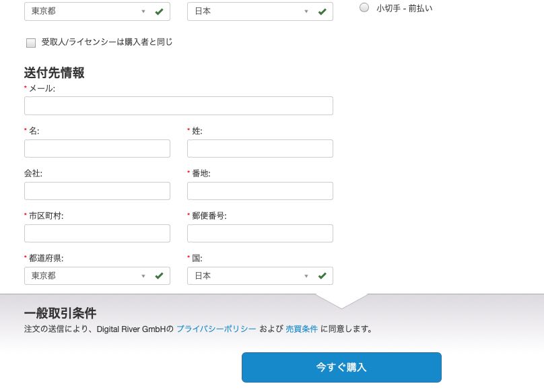Open billing country dropdown above the checkbox
The image size is (544, 392).
[250, 11]
